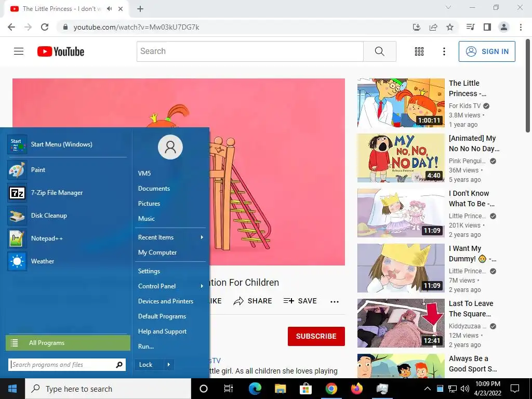Open Always Be a Good Sport title
This screenshot has width=532, height=399.
click(473, 364)
